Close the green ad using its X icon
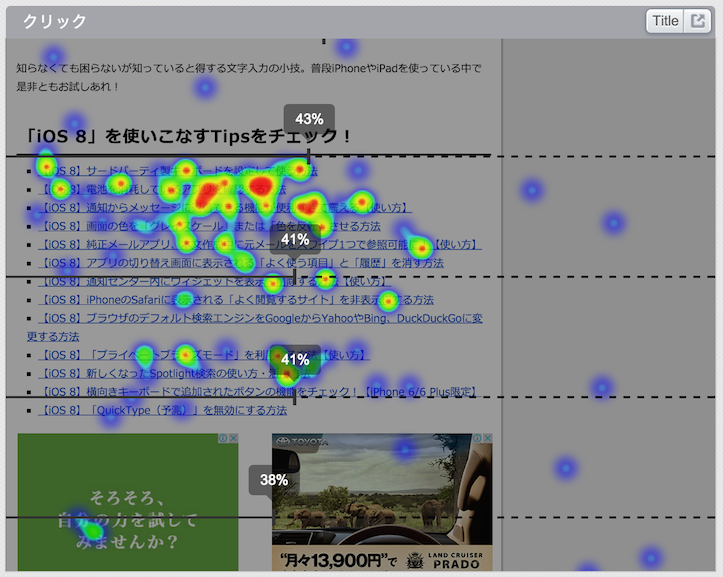723x577 pixels. coord(234,439)
